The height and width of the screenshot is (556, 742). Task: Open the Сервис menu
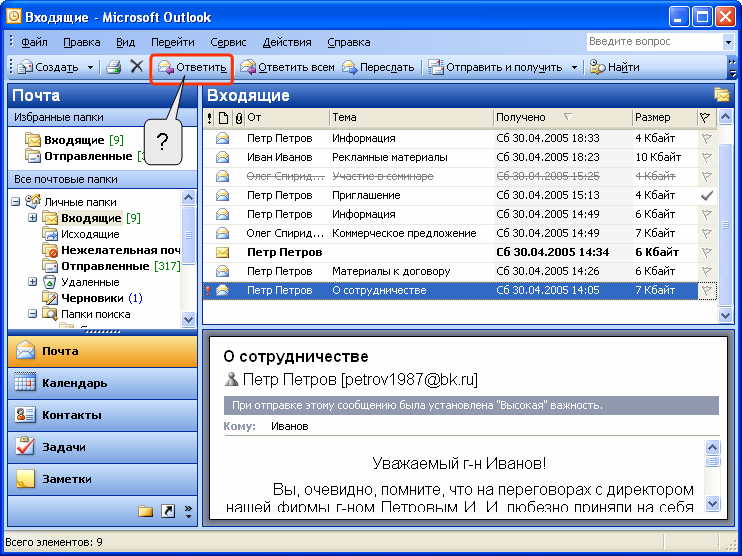(x=228, y=42)
